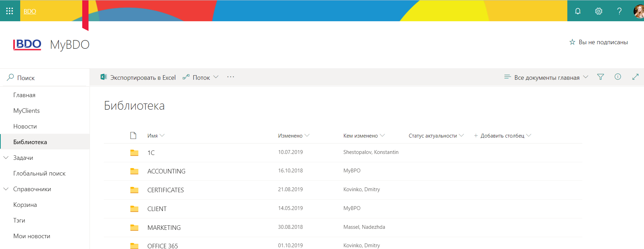This screenshot has width=644, height=249.
Task: Open the filter pane funnel icon
Action: [600, 77]
